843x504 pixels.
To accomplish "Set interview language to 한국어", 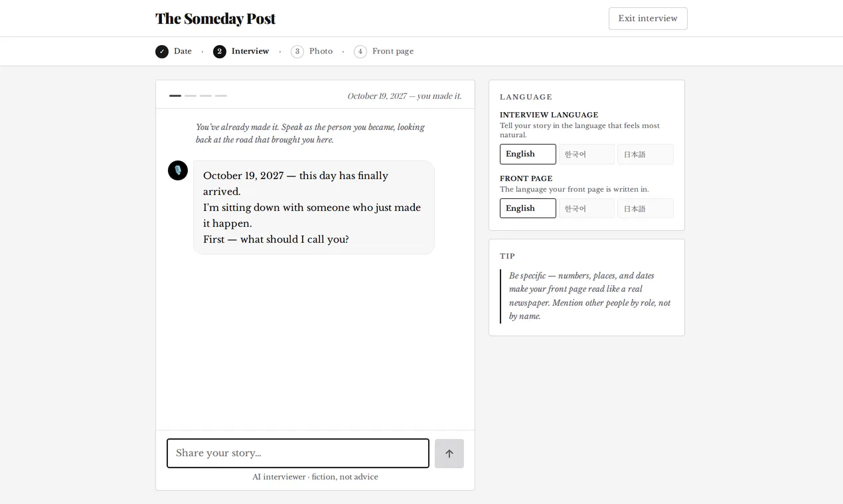I will (587, 154).
